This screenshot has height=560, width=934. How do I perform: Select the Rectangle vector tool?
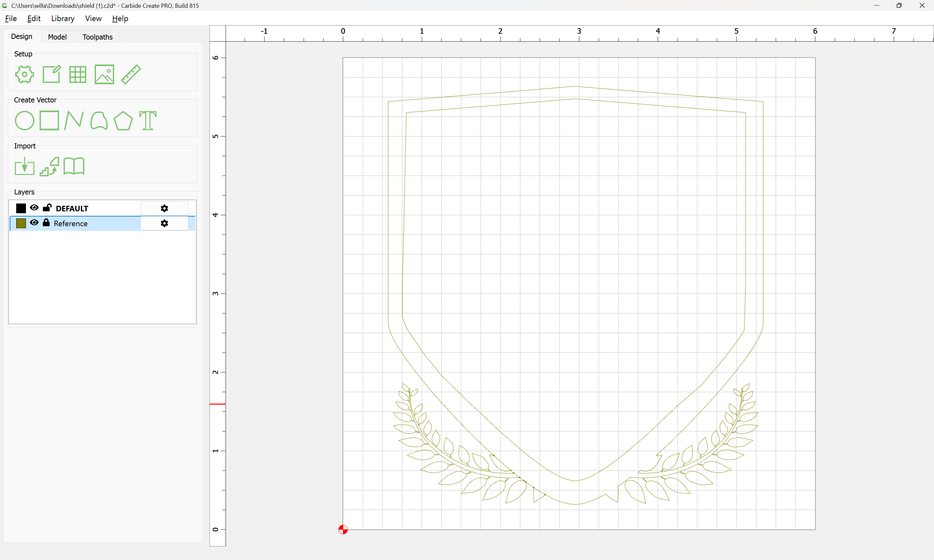pos(49,120)
